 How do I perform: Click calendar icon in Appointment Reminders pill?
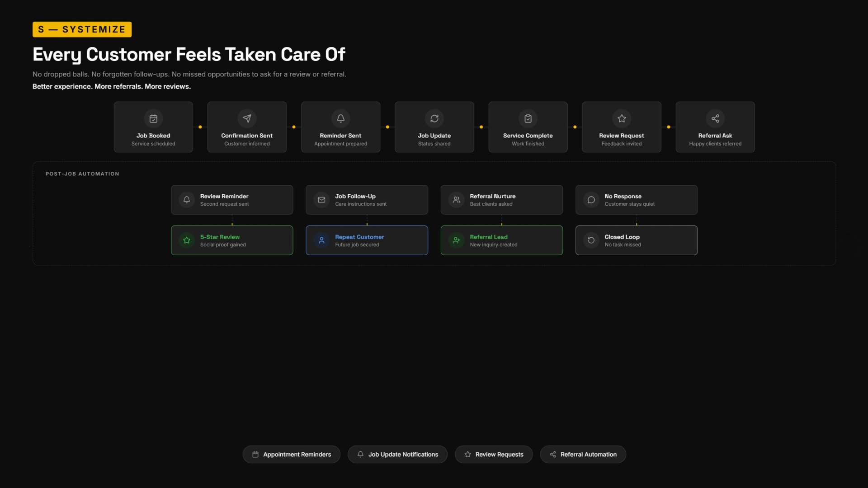click(x=255, y=455)
